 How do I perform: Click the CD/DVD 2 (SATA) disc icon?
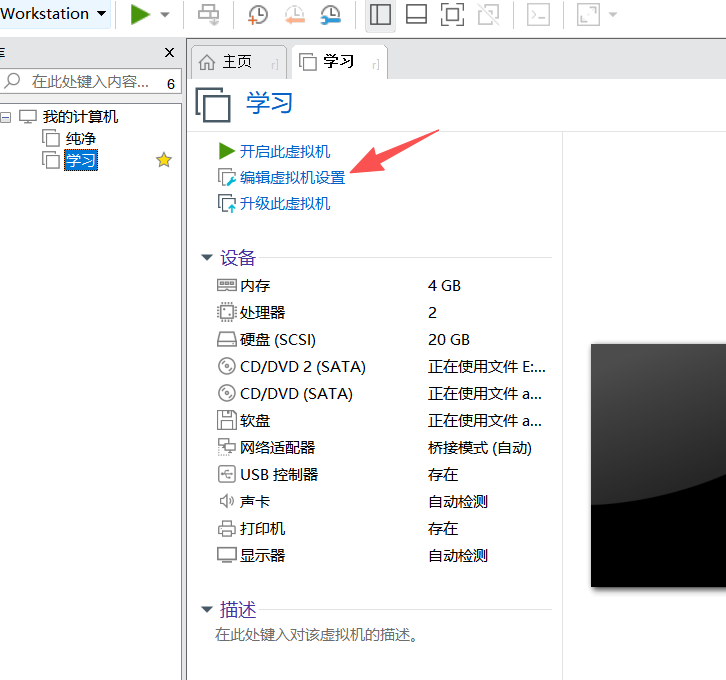227,366
